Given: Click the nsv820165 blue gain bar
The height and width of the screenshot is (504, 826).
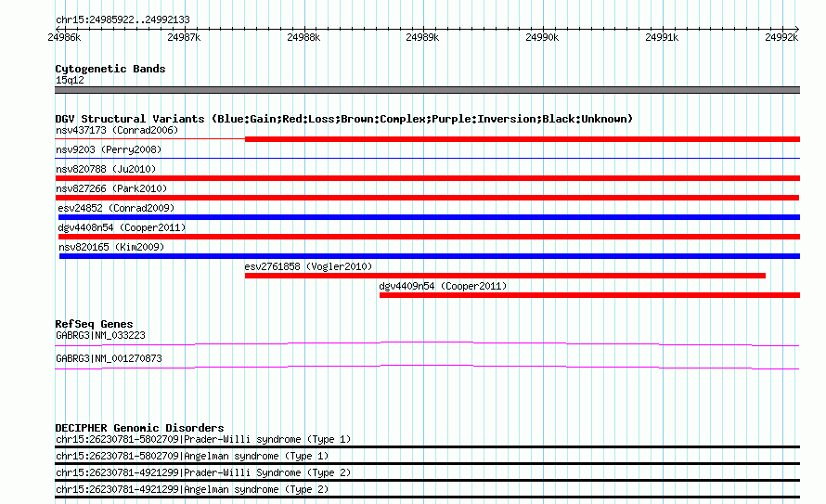Looking at the screenshot, I should 430,256.
